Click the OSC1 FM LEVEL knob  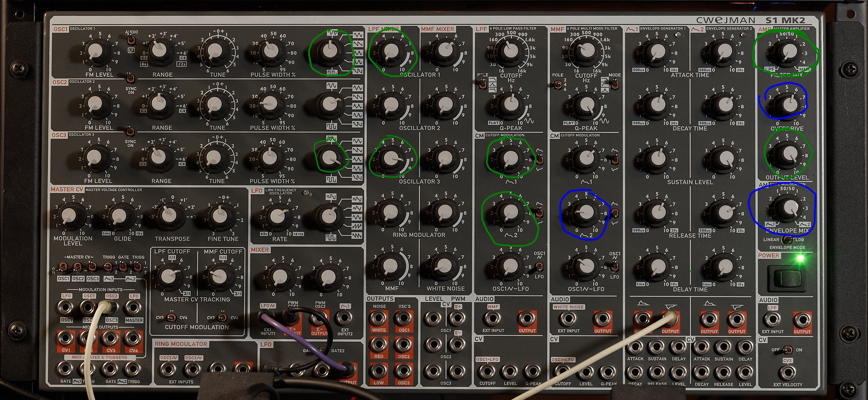pos(96,52)
